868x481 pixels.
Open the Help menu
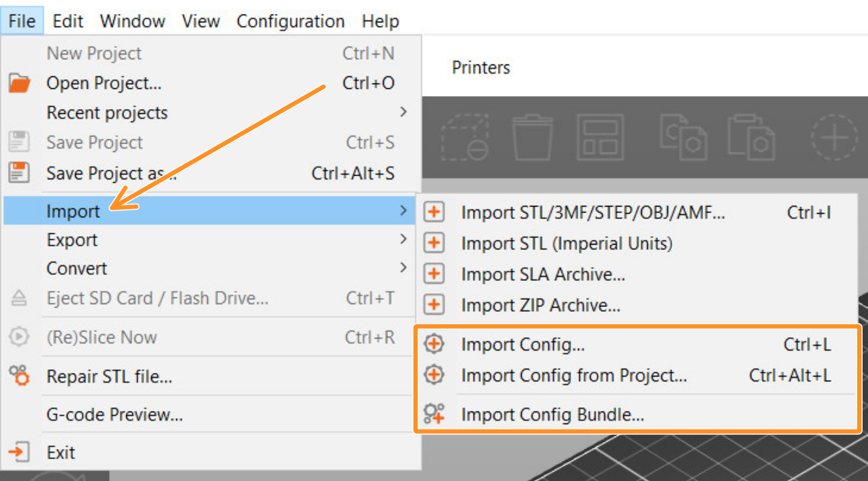click(380, 21)
